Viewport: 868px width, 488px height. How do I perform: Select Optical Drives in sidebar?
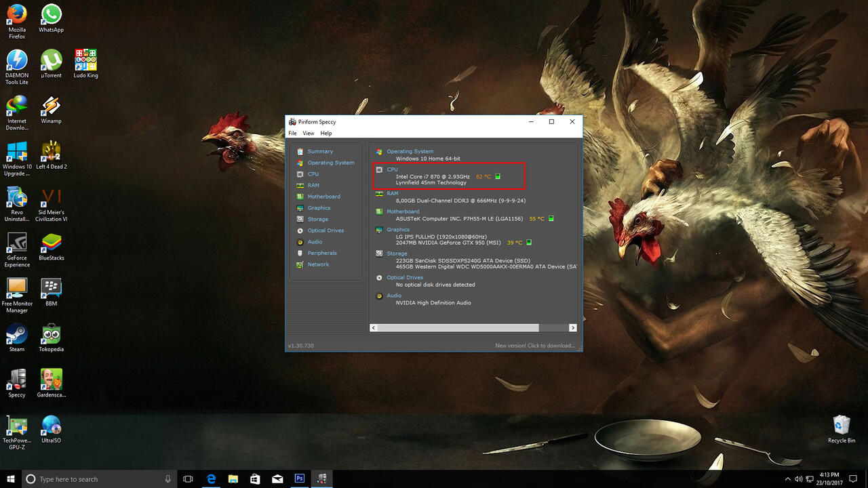[325, 230]
